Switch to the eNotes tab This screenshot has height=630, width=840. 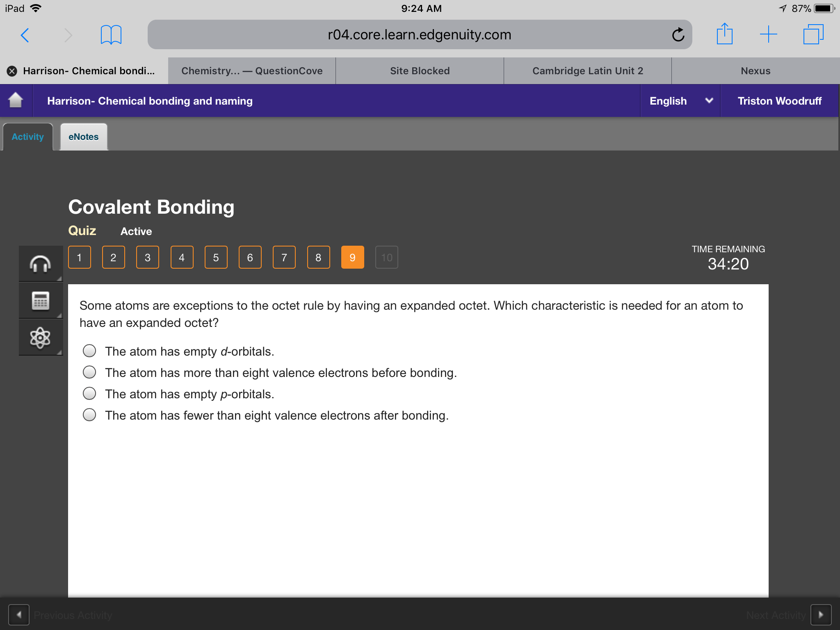pyautogui.click(x=84, y=137)
